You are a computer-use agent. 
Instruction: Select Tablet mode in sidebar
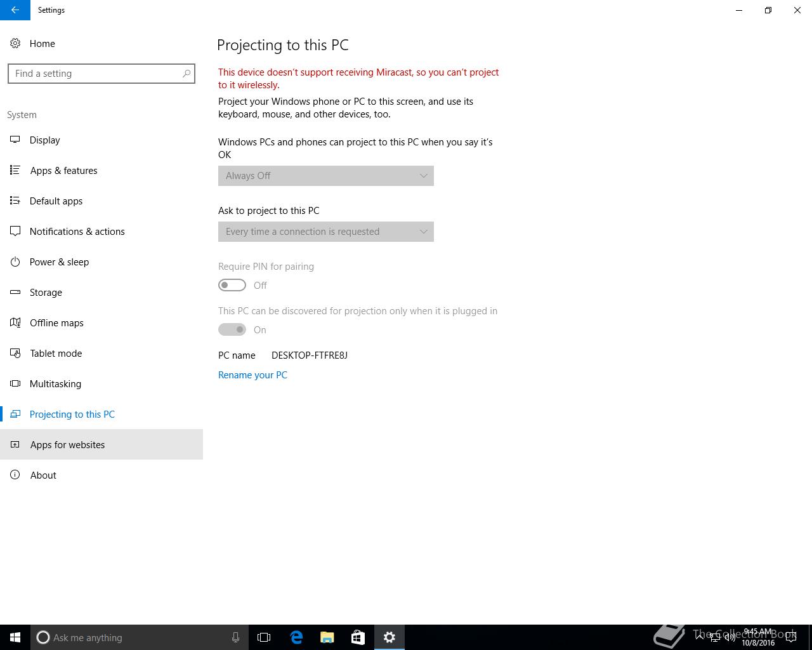(x=101, y=353)
